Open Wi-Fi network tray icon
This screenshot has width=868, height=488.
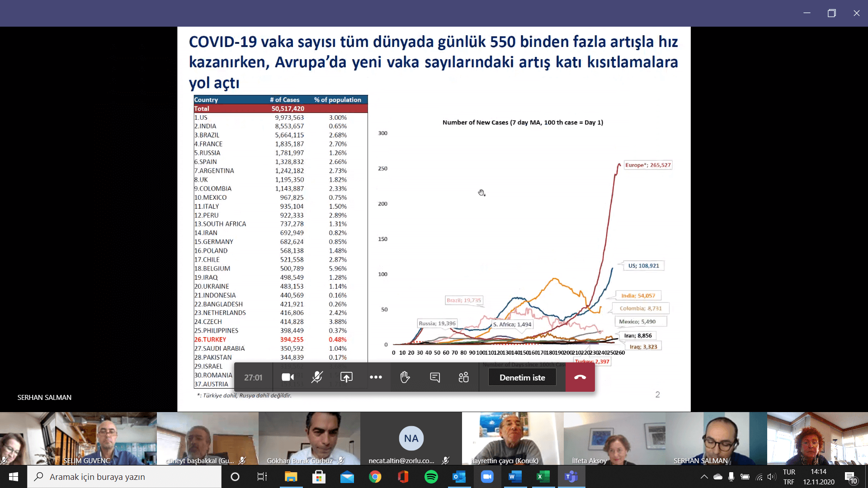click(x=759, y=477)
